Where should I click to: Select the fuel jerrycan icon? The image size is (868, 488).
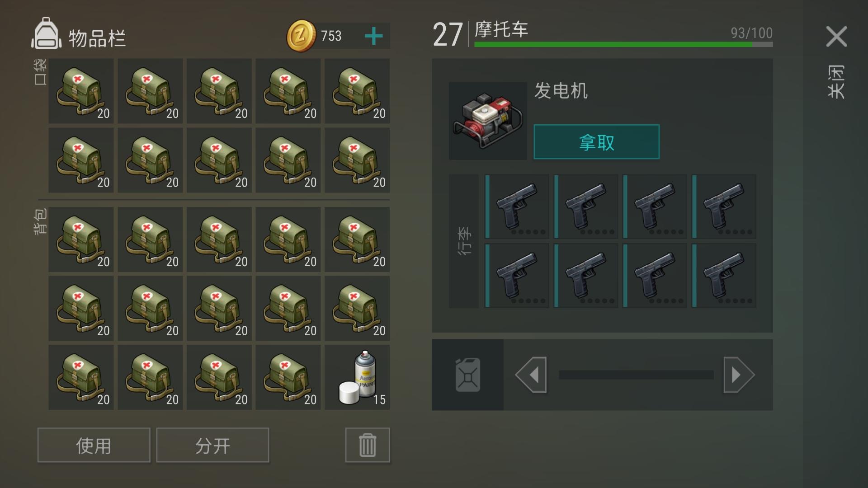(468, 375)
